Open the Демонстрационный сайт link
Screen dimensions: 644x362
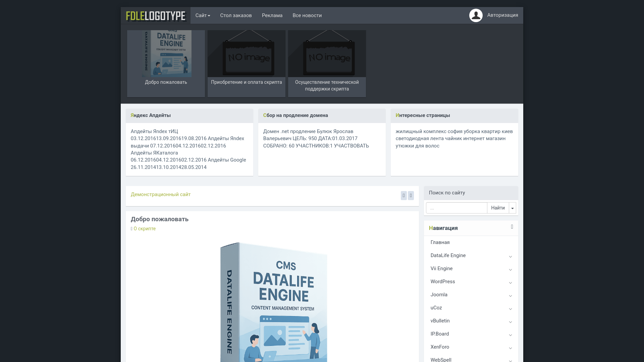pos(161,194)
